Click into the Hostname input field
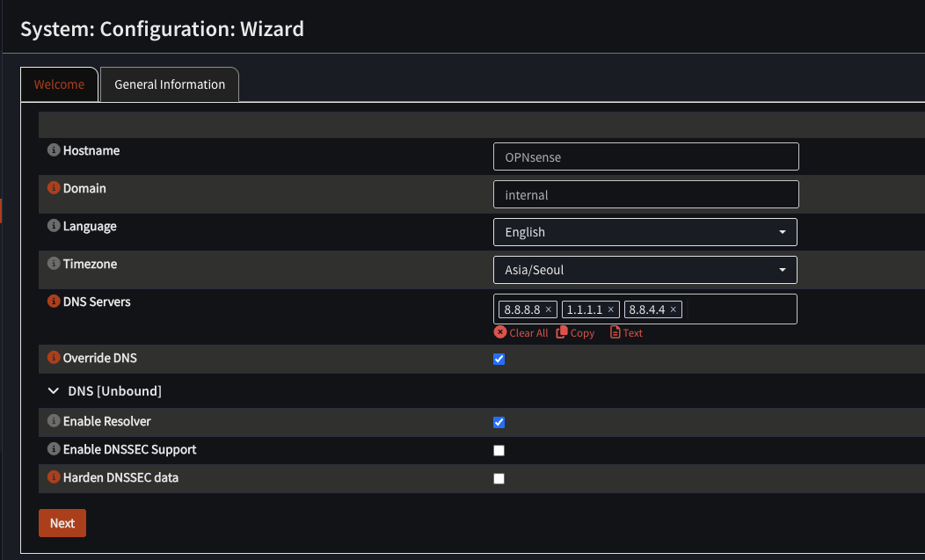This screenshot has width=925, height=560. coord(646,156)
